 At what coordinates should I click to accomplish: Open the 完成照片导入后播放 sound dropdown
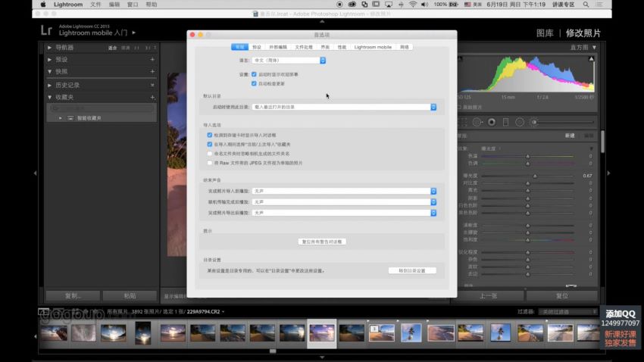click(344, 192)
